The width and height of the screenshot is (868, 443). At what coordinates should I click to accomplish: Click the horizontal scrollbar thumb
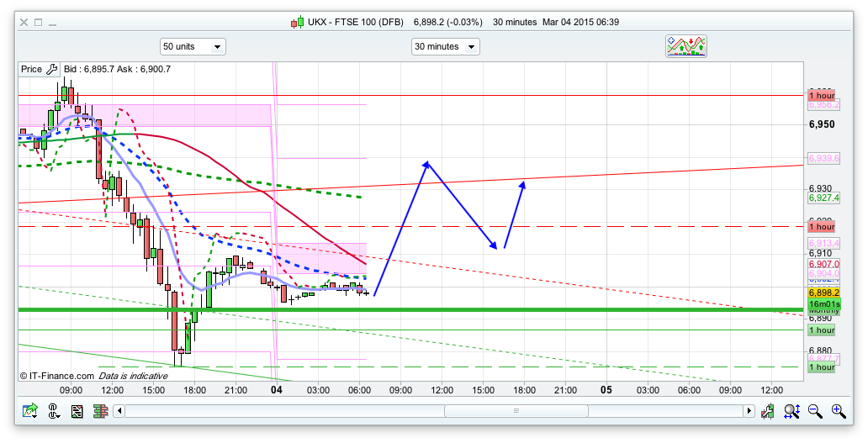515,411
